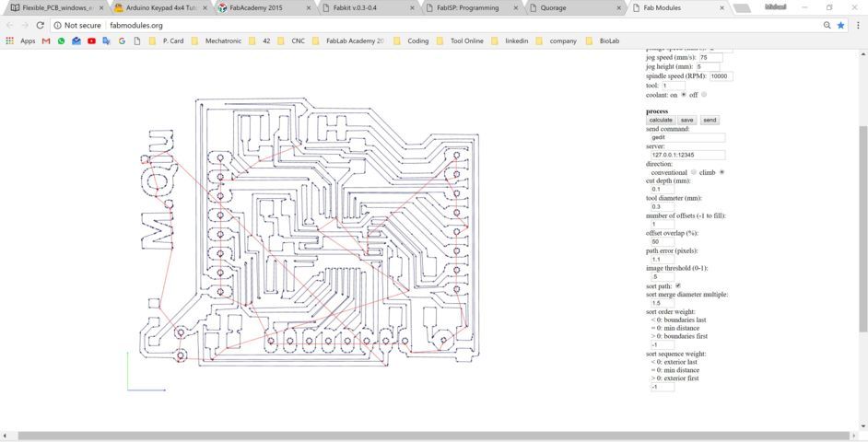The image size is (868, 442).
Task: Click the spindle speed RPM field
Action: 721,76
